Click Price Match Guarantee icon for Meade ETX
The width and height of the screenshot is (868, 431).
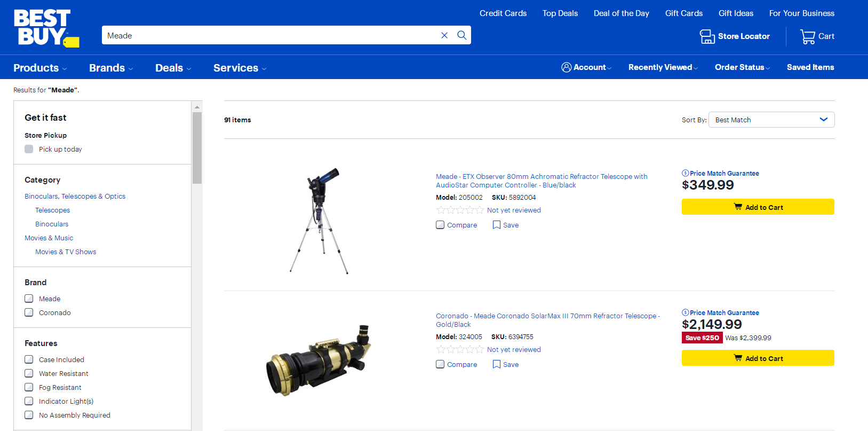pos(685,173)
